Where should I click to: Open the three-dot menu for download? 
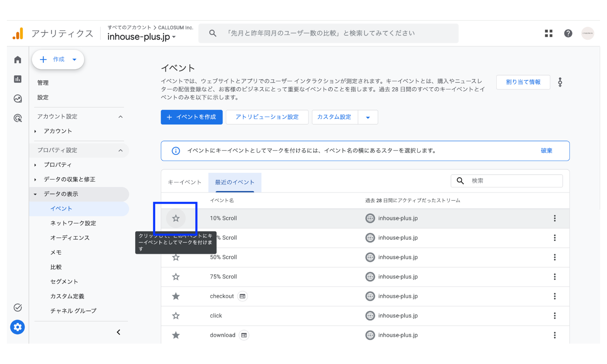pos(555,335)
